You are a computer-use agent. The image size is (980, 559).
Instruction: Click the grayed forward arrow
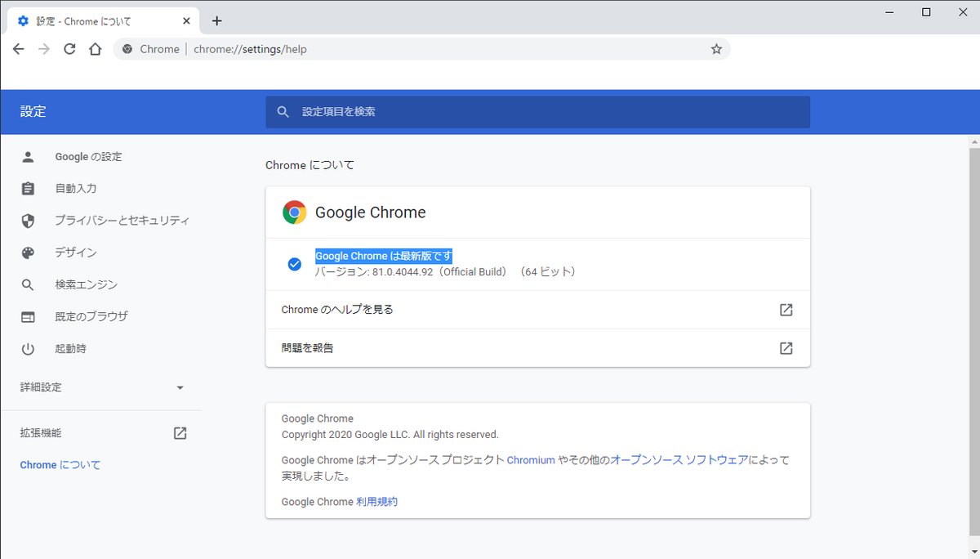[x=44, y=49]
